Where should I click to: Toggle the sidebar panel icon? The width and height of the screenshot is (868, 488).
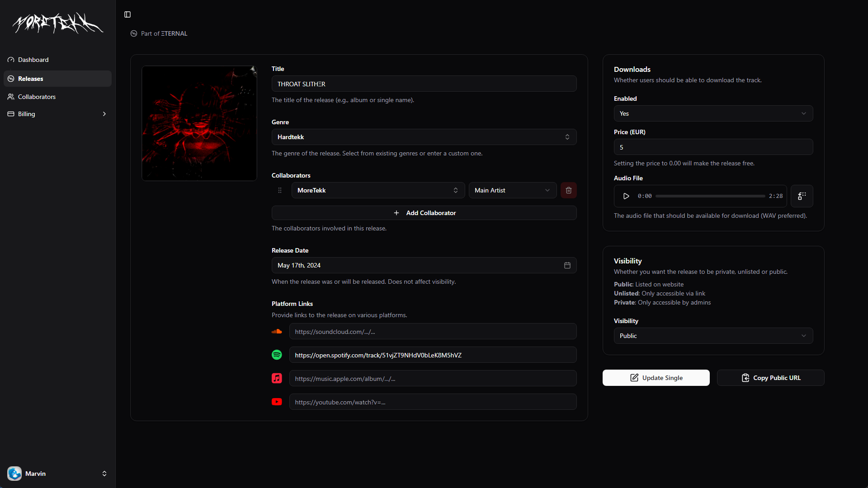tap(127, 14)
